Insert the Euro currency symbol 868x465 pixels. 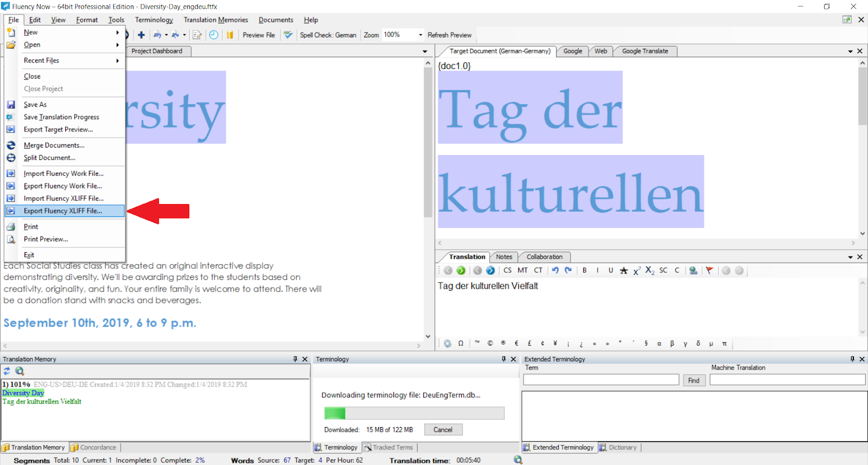pos(516,343)
